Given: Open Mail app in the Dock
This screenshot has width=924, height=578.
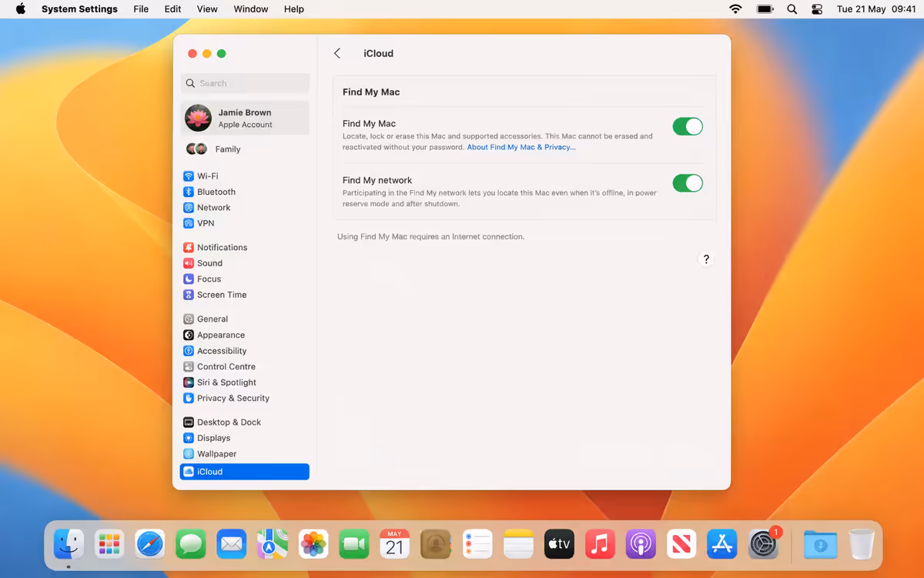Looking at the screenshot, I should point(232,544).
